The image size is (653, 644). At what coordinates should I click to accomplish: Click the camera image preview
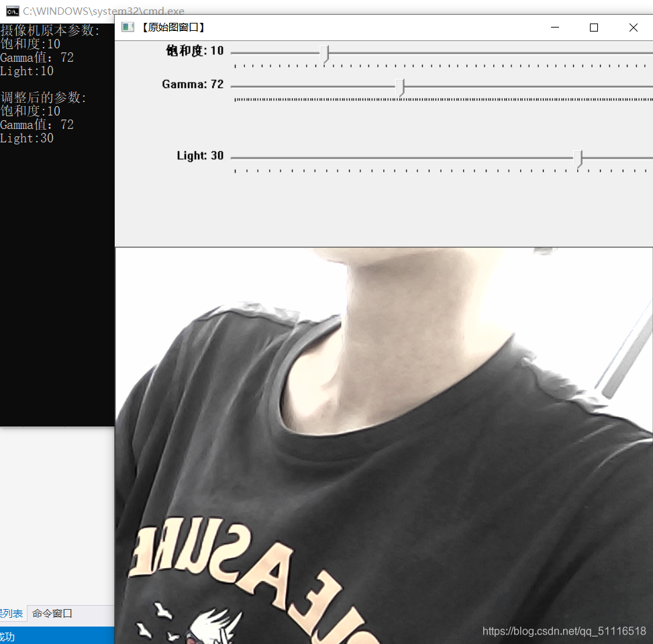pos(384,446)
